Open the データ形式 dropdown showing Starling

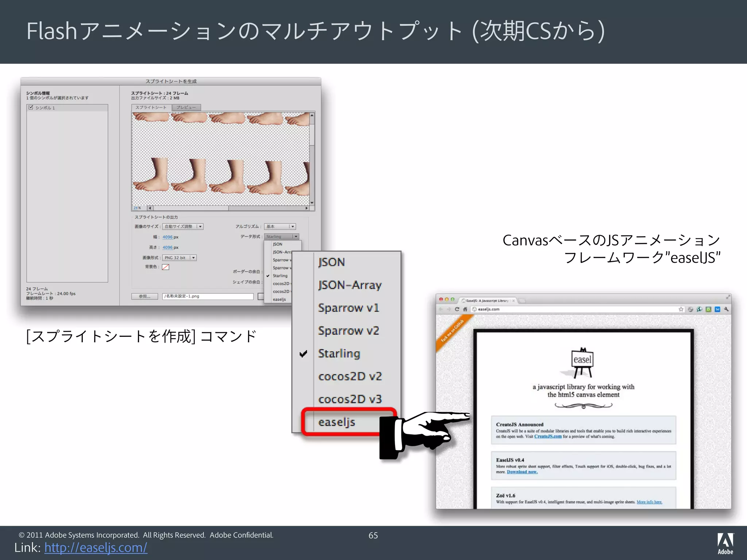point(282,237)
